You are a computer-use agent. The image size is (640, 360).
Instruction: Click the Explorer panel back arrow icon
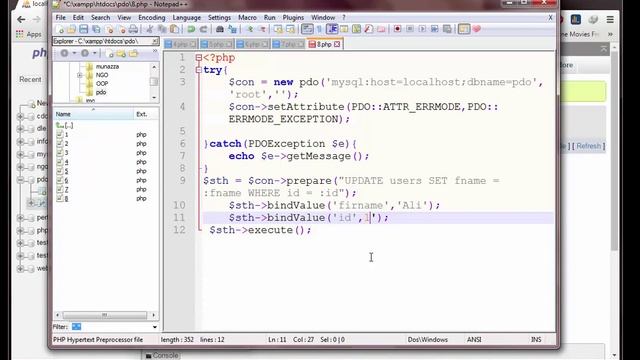coord(64,53)
